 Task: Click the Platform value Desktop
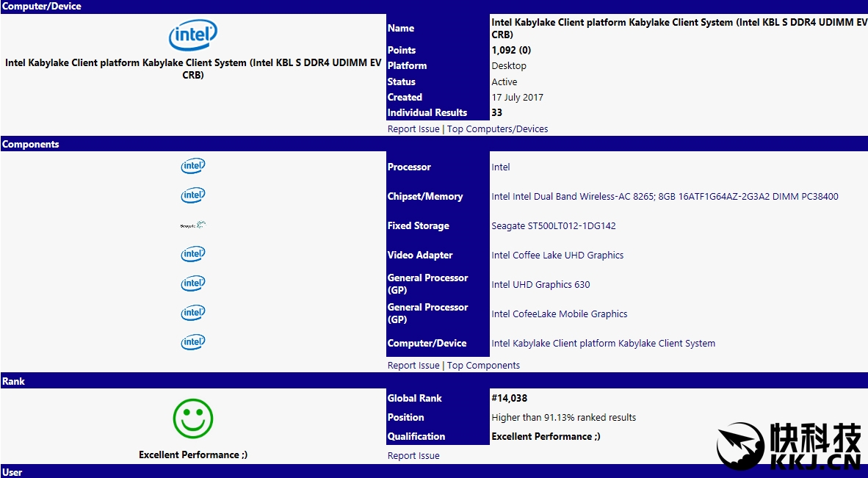point(509,65)
